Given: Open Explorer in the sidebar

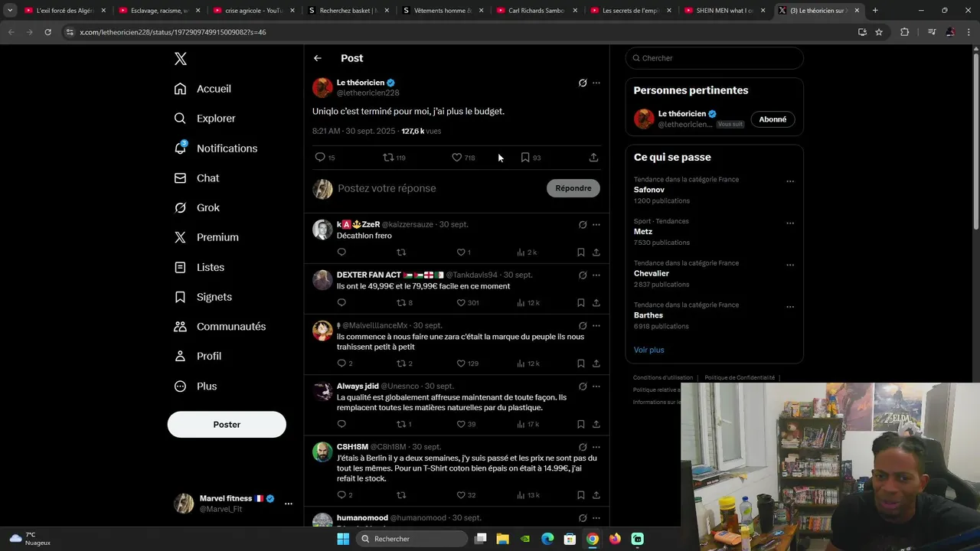Looking at the screenshot, I should click(x=205, y=119).
